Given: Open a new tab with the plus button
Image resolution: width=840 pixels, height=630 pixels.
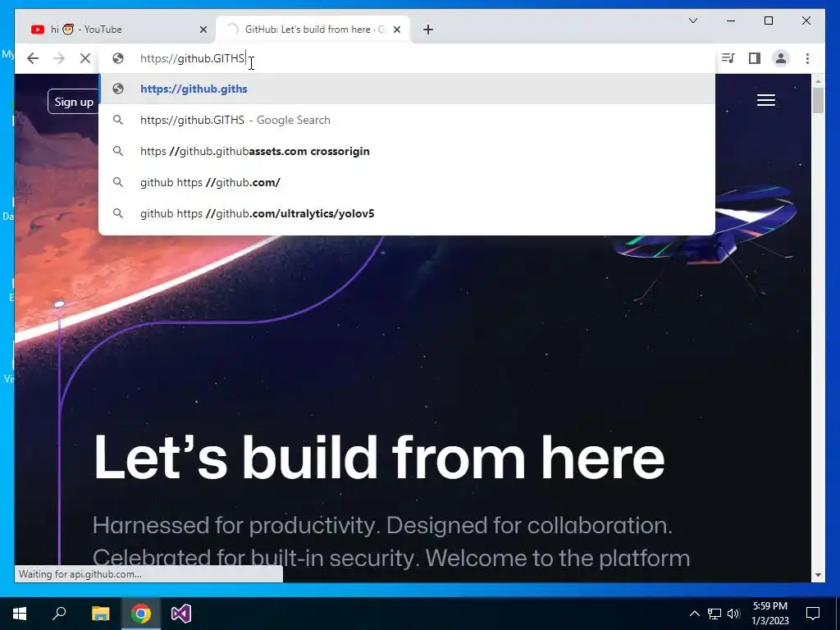Looking at the screenshot, I should pyautogui.click(x=427, y=30).
